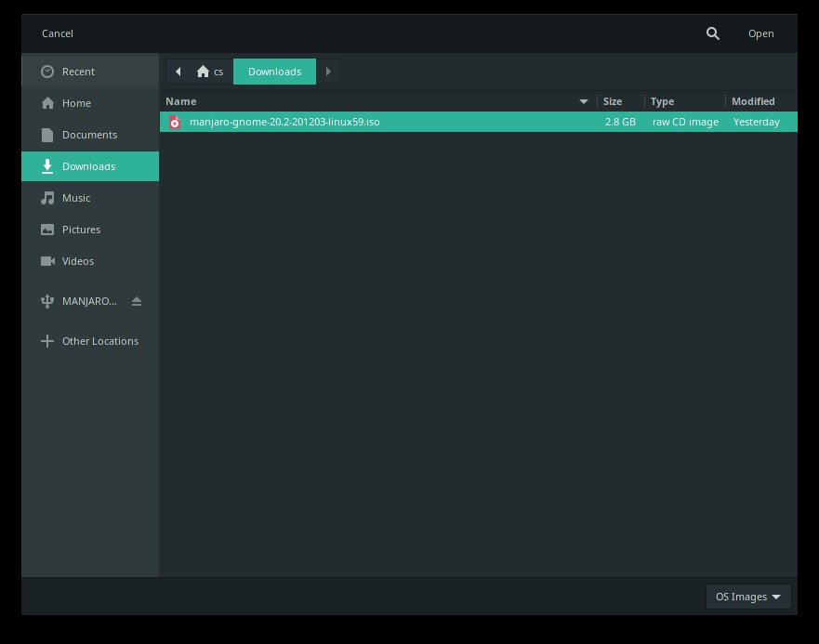Click the raw CD image type cell

click(x=685, y=122)
